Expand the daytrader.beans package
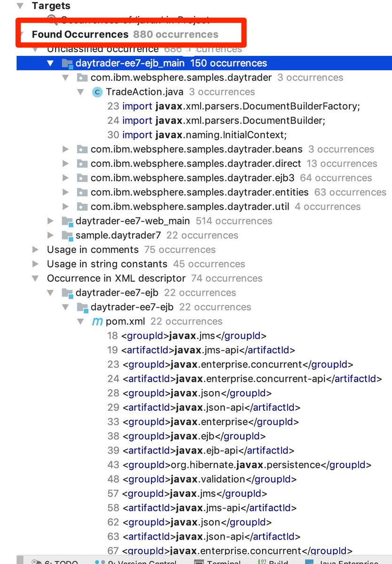The height and width of the screenshot is (564, 392). [x=66, y=149]
